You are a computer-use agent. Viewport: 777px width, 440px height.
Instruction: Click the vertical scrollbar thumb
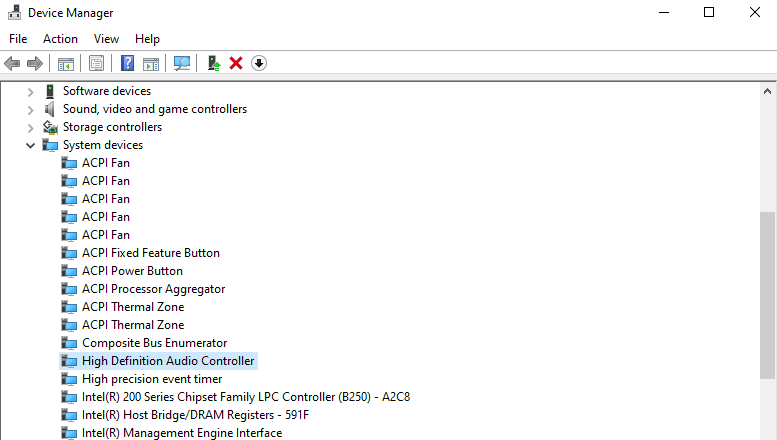click(x=767, y=296)
